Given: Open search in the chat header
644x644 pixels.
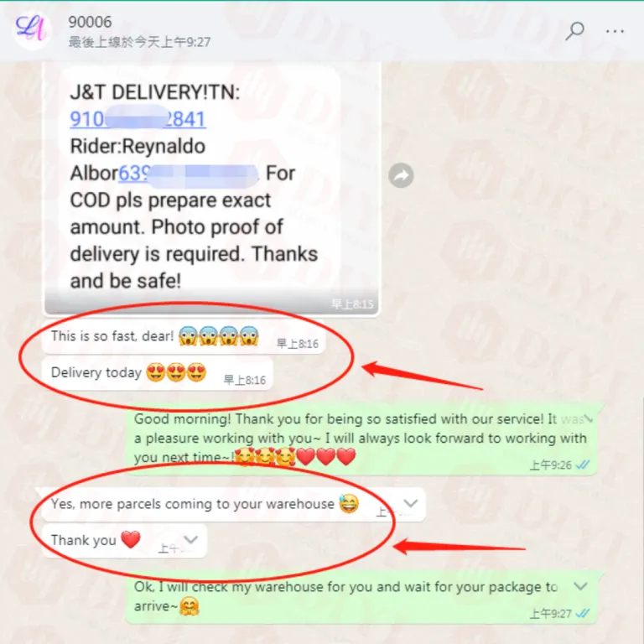Looking at the screenshot, I should (574, 31).
